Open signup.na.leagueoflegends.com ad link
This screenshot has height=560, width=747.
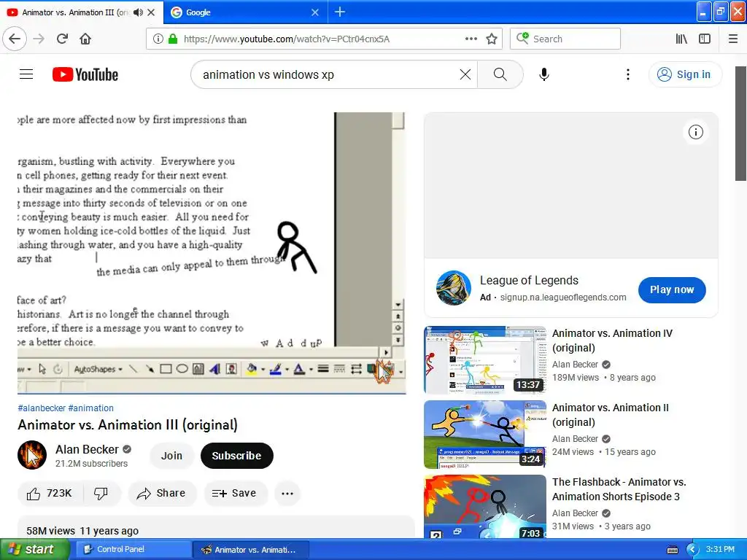[x=563, y=297]
